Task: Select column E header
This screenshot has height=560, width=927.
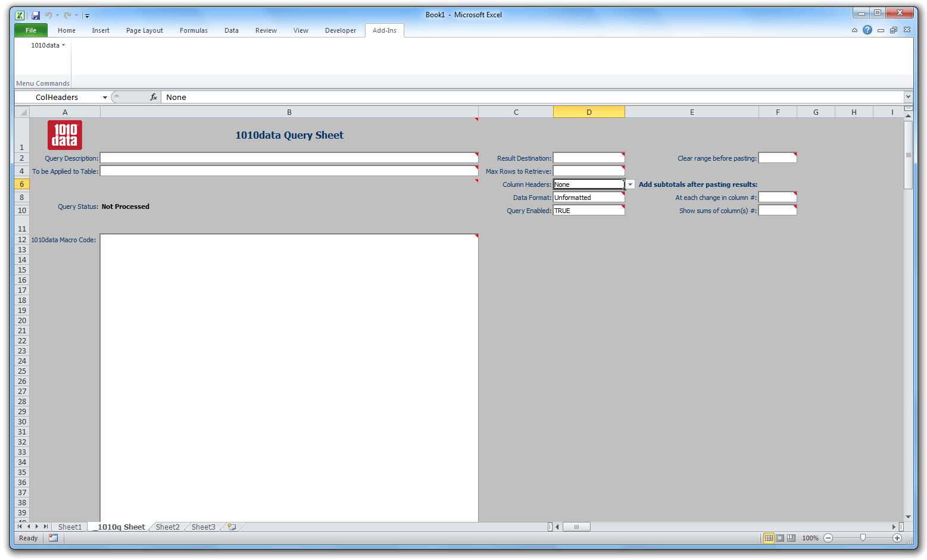Action: [x=692, y=112]
